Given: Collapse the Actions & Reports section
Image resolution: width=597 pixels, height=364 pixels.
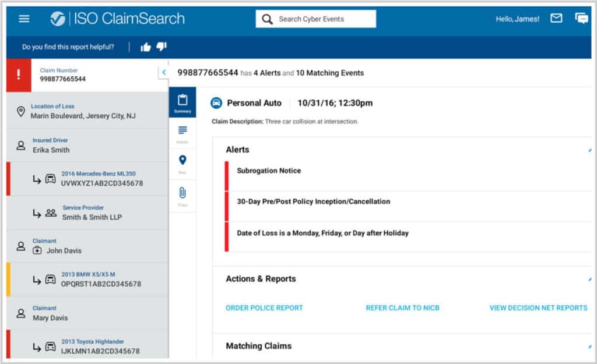Looking at the screenshot, I should point(590,280).
